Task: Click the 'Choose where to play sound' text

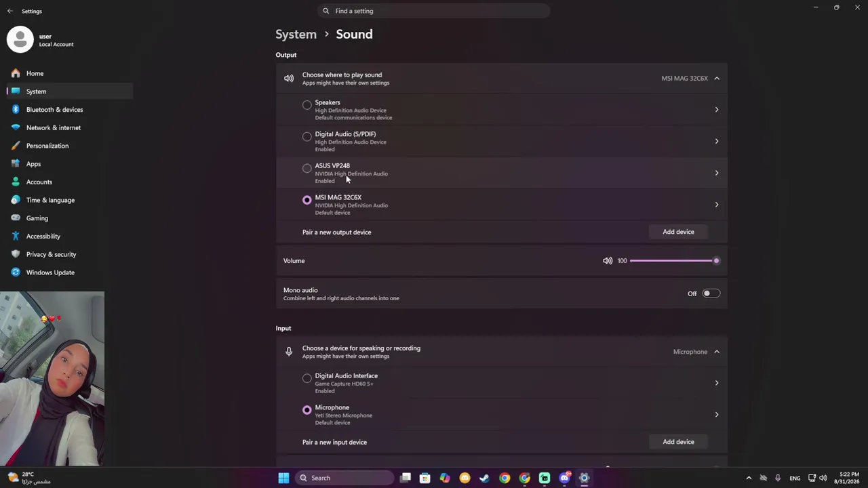Action: [x=342, y=75]
